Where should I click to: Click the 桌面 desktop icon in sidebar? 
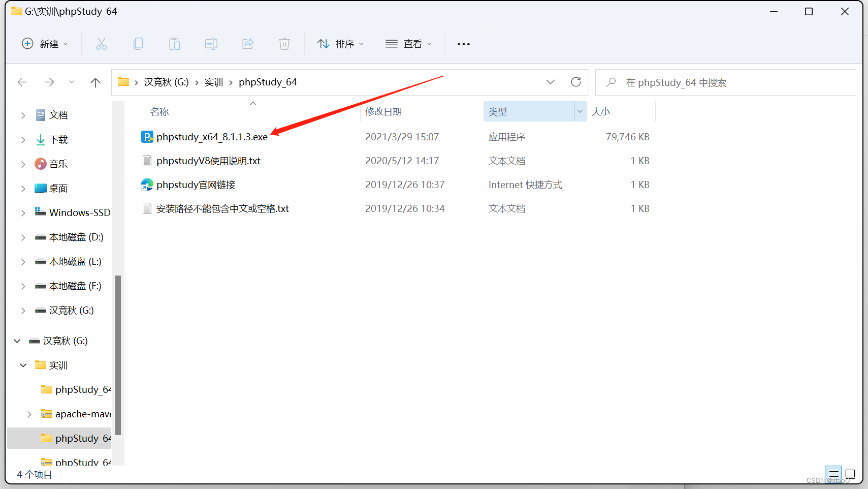tap(41, 188)
